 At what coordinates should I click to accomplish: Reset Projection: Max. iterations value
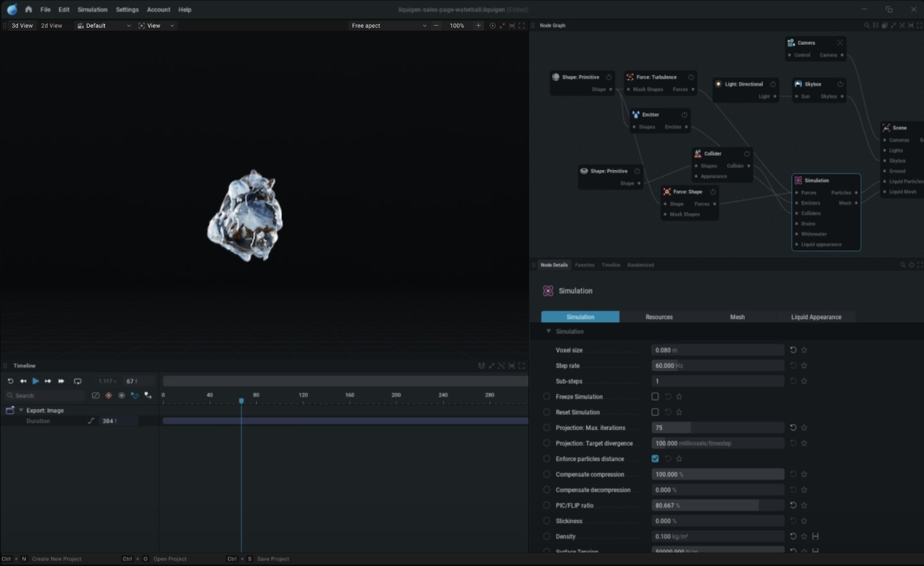click(793, 427)
